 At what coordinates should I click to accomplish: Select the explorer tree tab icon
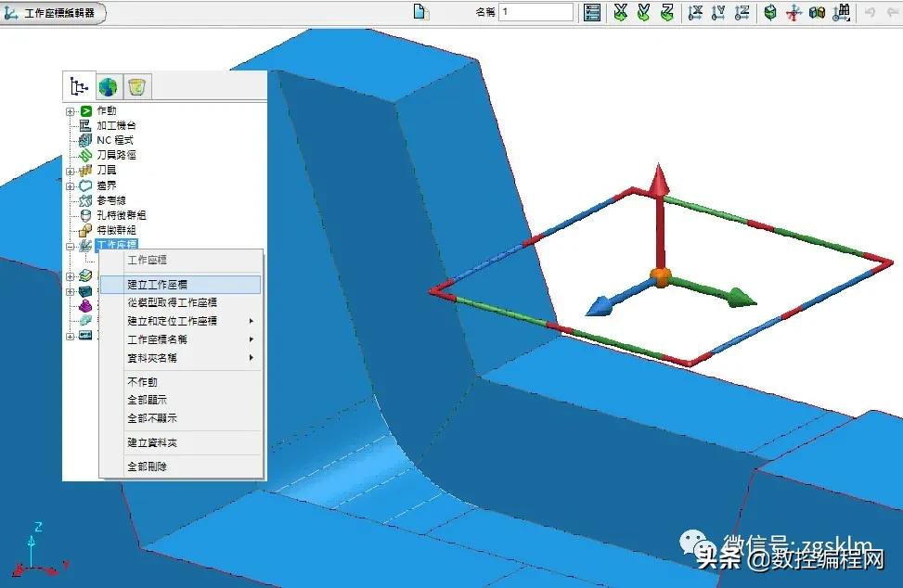[79, 87]
